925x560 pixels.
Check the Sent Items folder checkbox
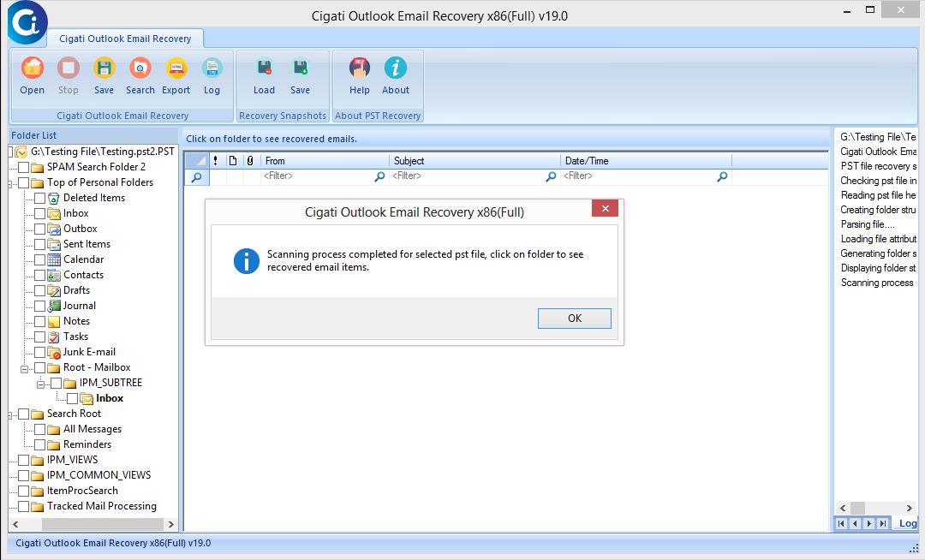(39, 244)
